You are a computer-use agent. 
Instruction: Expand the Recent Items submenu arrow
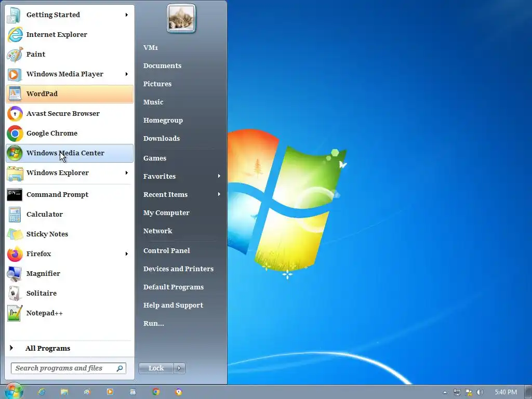pyautogui.click(x=219, y=194)
